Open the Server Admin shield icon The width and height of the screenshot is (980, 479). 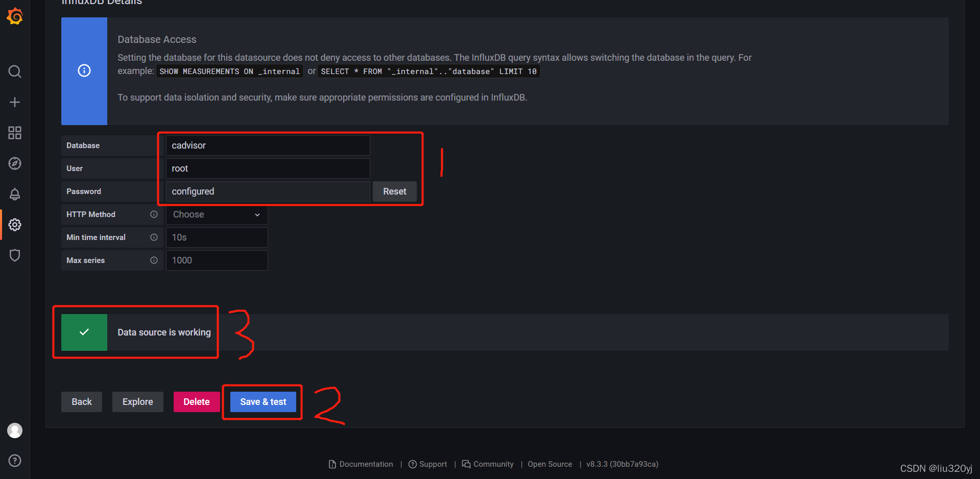point(15,255)
